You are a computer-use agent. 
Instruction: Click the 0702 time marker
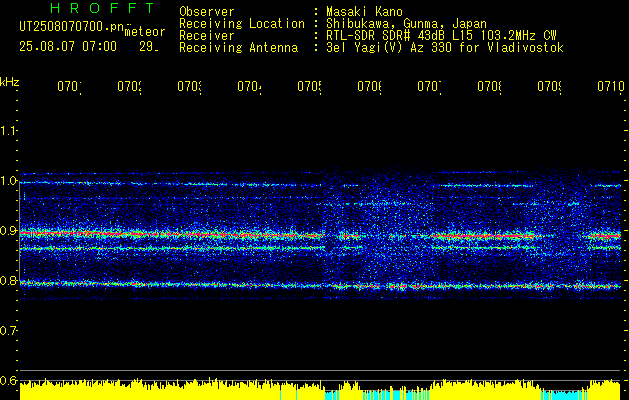point(130,87)
